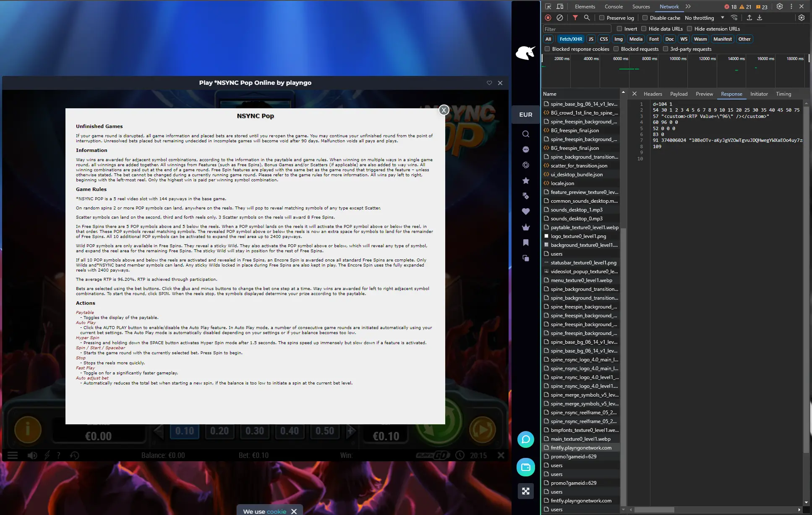The image size is (812, 515).
Task: Open the sidebar search icon
Action: coord(526,134)
